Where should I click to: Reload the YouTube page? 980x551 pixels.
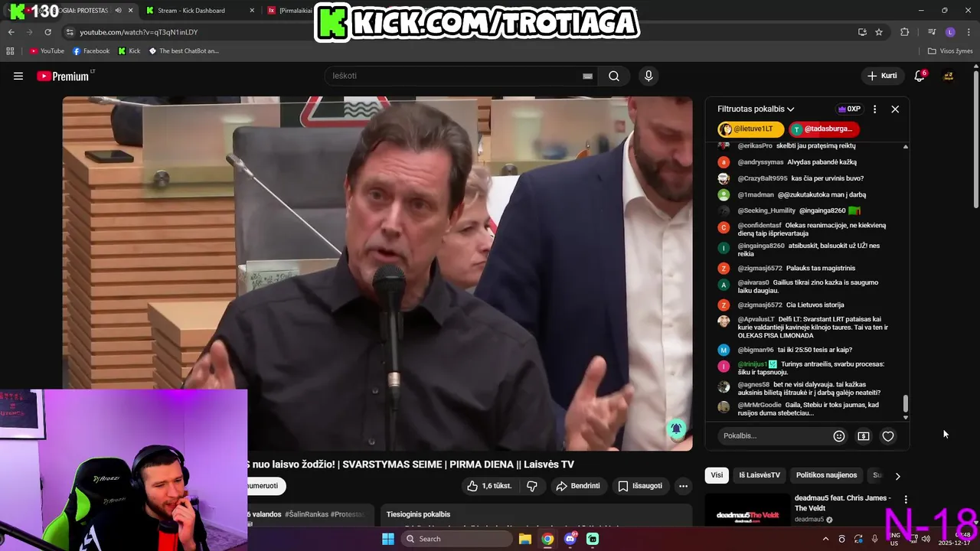tap(47, 32)
